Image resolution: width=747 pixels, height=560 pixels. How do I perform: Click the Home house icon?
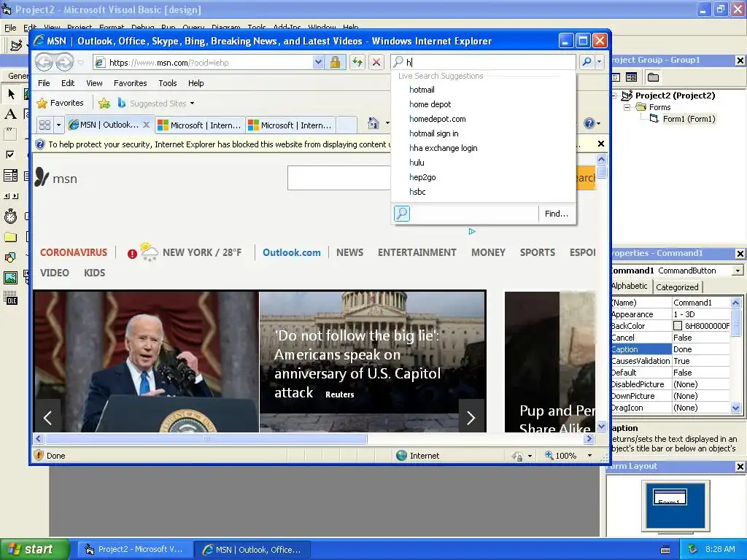(373, 123)
